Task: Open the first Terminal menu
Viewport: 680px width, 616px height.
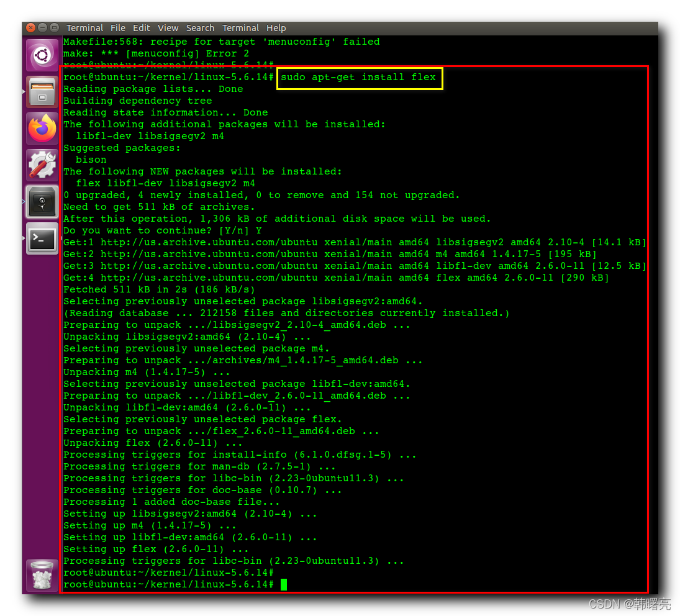Action: pos(84,28)
